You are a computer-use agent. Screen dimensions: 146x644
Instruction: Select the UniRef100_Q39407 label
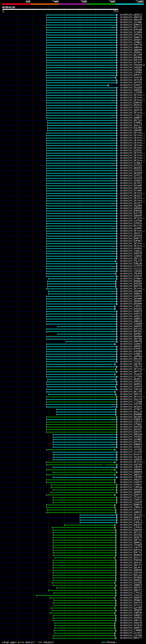click(131, 85)
